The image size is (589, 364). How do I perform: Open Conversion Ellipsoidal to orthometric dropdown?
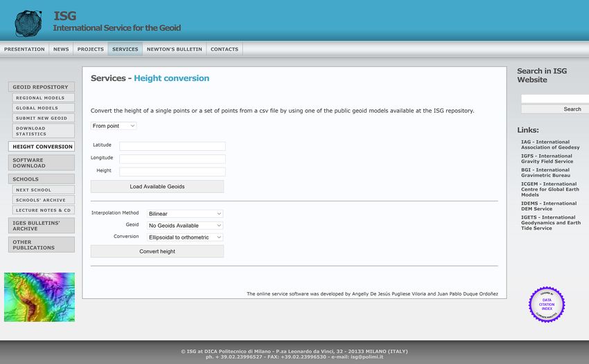[185, 237]
